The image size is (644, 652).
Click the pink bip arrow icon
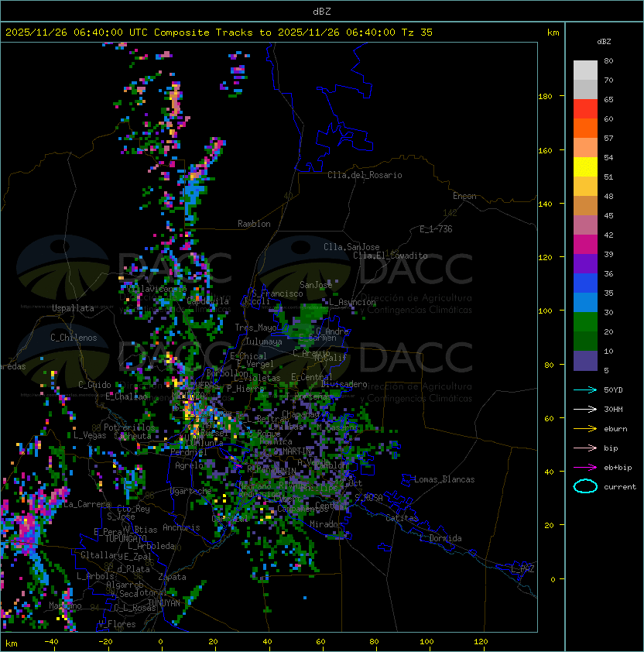(585, 448)
